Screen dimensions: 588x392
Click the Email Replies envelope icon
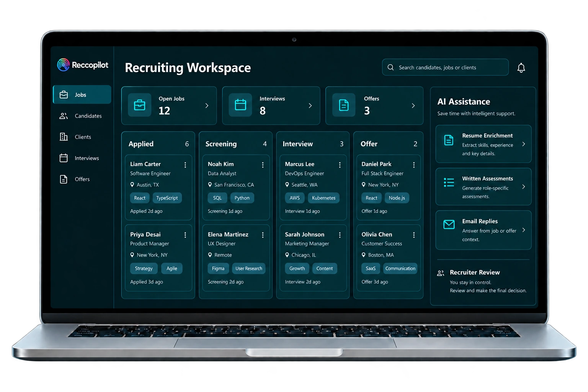pyautogui.click(x=449, y=224)
